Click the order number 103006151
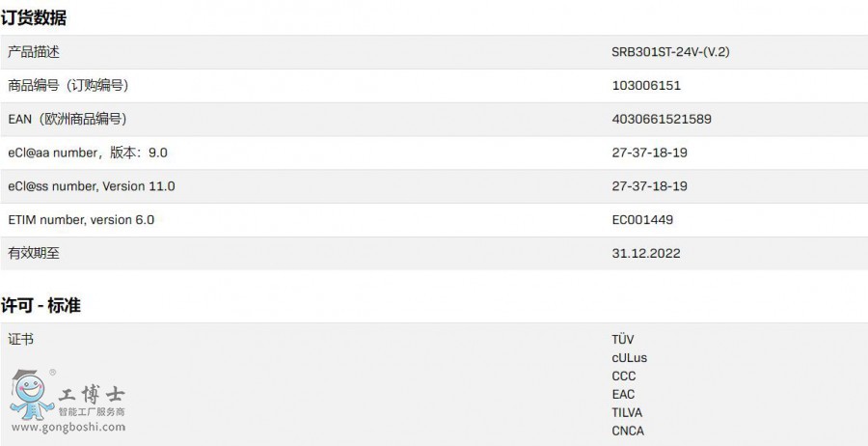Screen dimensions: 868x446 pos(646,86)
